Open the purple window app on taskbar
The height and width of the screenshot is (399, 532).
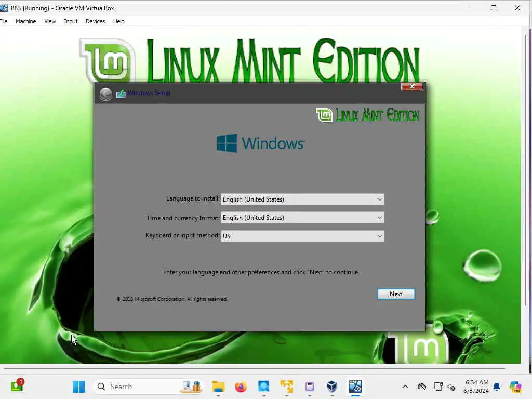(310, 387)
